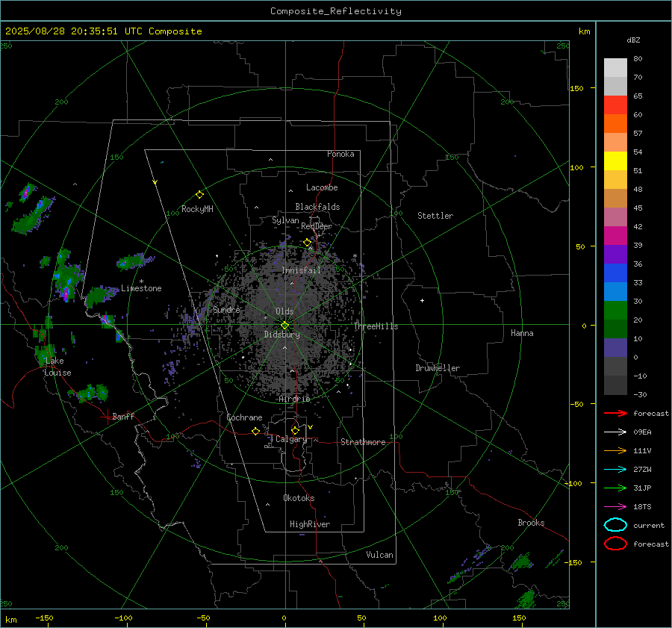Click the yellow diamond marker below RedDeer
This screenshot has height=628, width=672.
pos(307,243)
